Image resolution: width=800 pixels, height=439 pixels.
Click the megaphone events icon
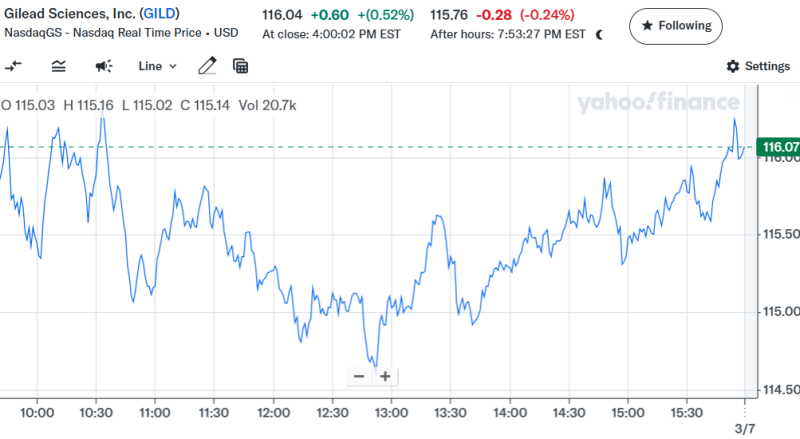tap(104, 66)
